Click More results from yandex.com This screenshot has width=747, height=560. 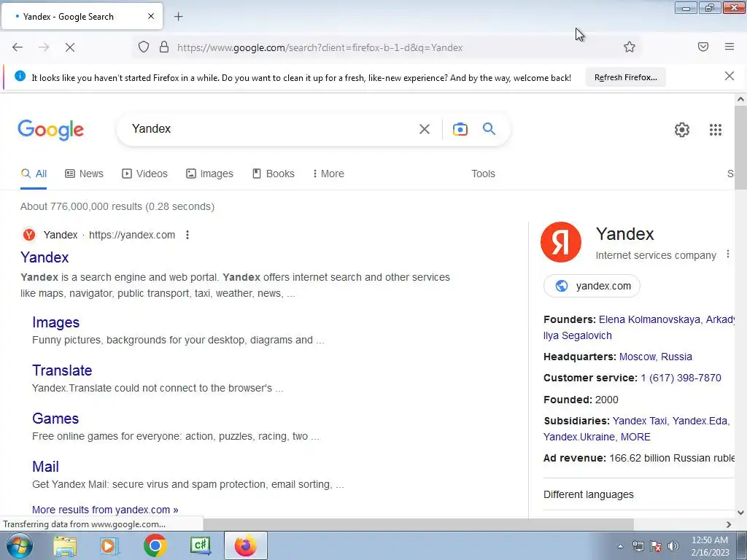105,510
